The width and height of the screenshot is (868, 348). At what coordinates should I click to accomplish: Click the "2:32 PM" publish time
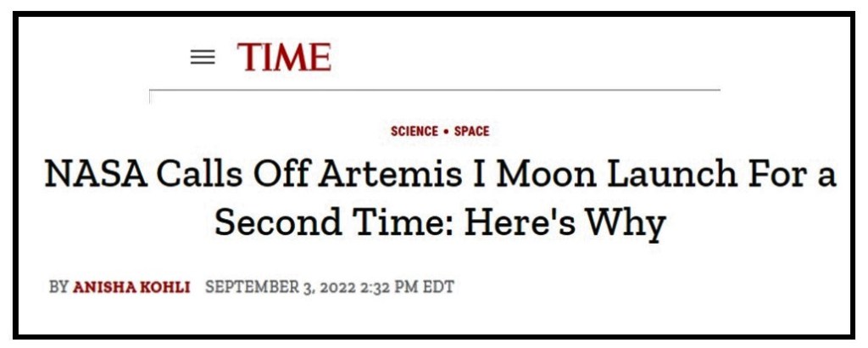[x=387, y=287]
